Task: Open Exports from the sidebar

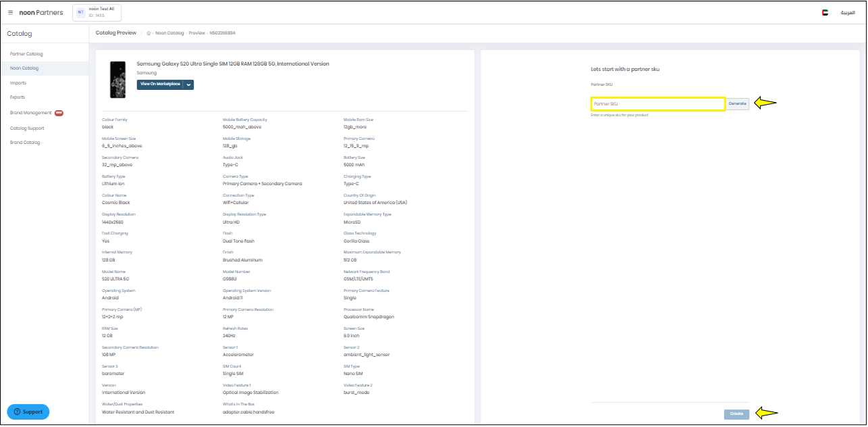Action: coord(18,97)
